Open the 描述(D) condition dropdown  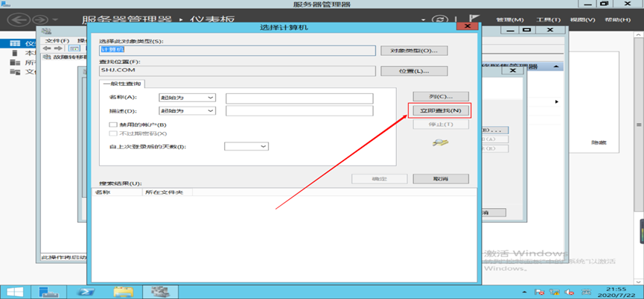pos(187,111)
